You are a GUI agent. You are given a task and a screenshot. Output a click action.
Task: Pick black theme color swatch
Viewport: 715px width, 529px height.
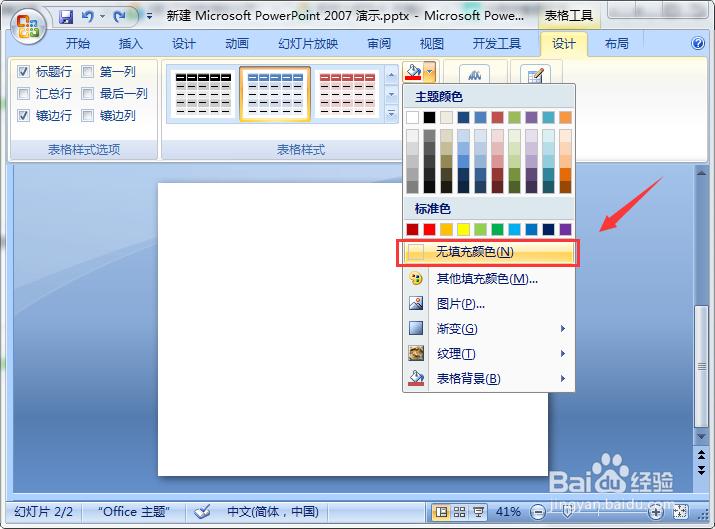coord(429,117)
